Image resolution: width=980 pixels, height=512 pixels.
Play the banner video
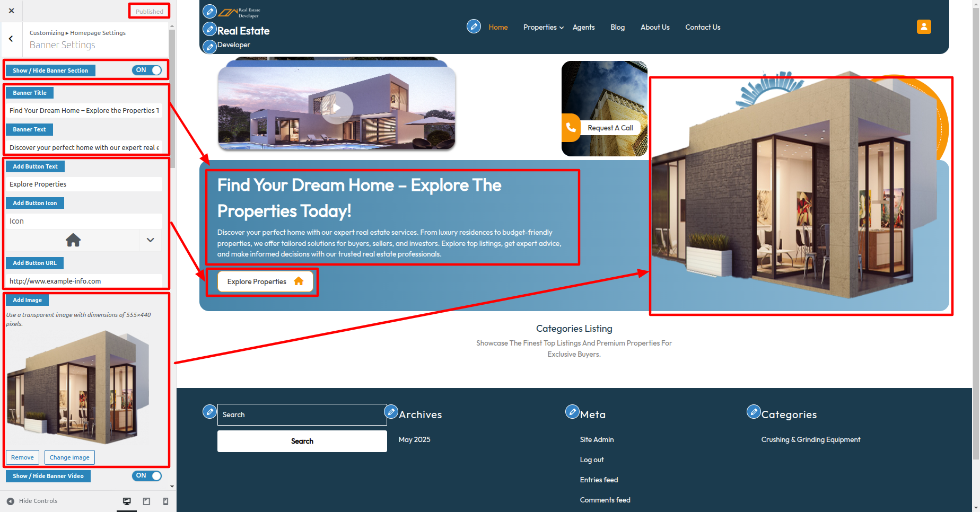[x=337, y=108]
